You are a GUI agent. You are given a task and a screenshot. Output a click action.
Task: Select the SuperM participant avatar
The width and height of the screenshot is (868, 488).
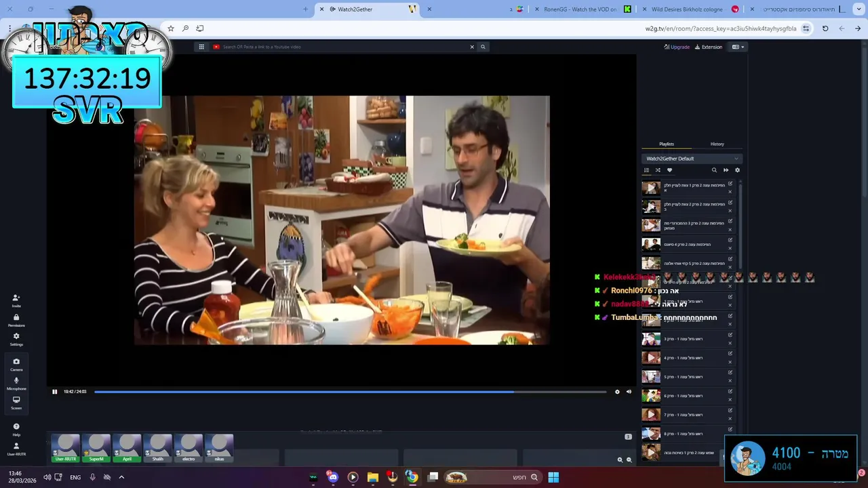coord(96,448)
